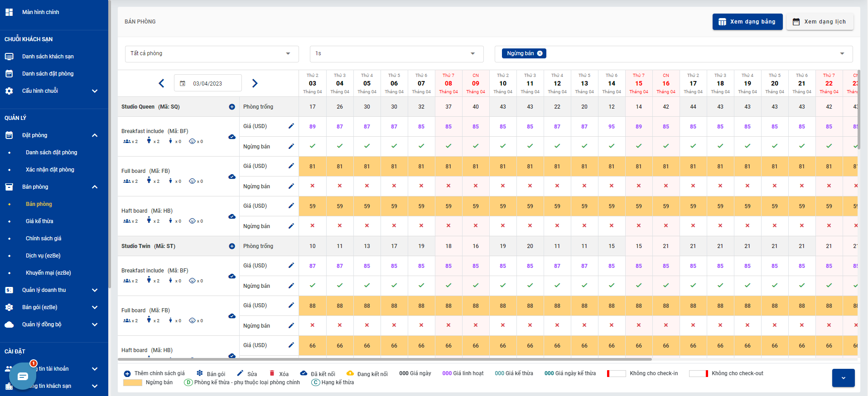The image size is (868, 396).
Task: Open Chính sách giá menu item
Action: pos(43,239)
